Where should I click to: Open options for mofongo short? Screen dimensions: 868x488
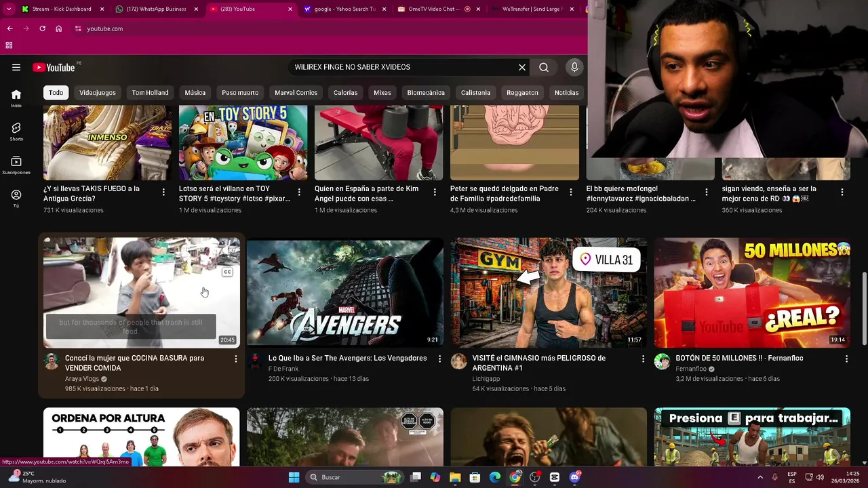point(707,192)
